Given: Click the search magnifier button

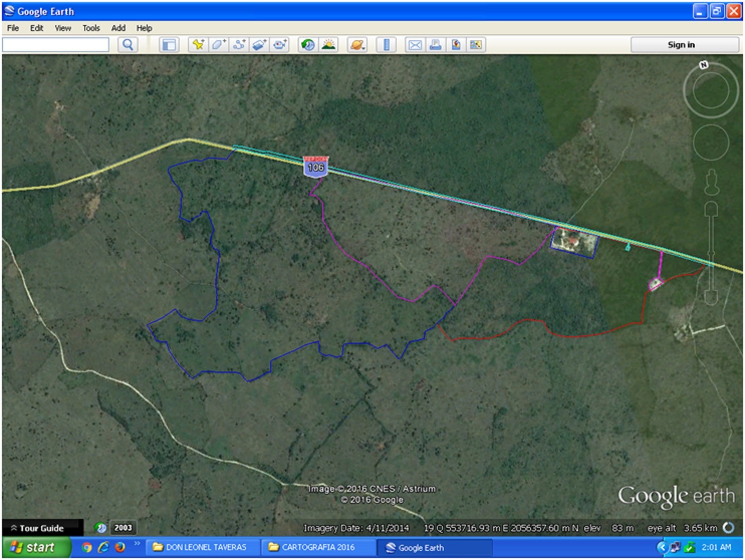Looking at the screenshot, I should coord(128,45).
